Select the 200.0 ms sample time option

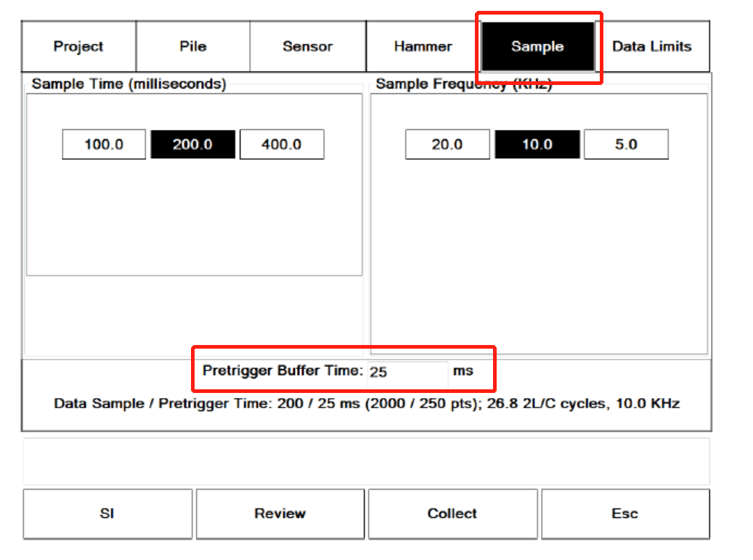pyautogui.click(x=192, y=145)
